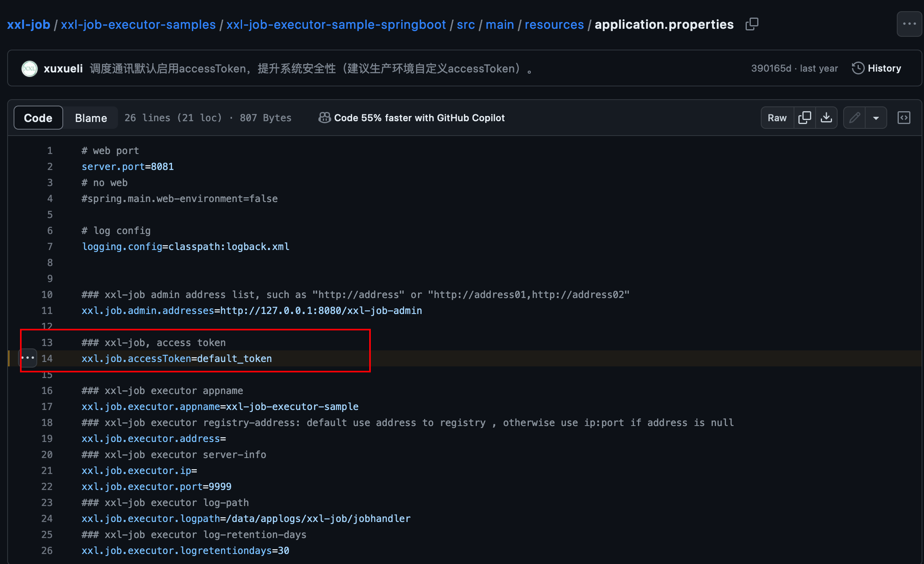Expand edit options dropdown arrow

coord(876,118)
